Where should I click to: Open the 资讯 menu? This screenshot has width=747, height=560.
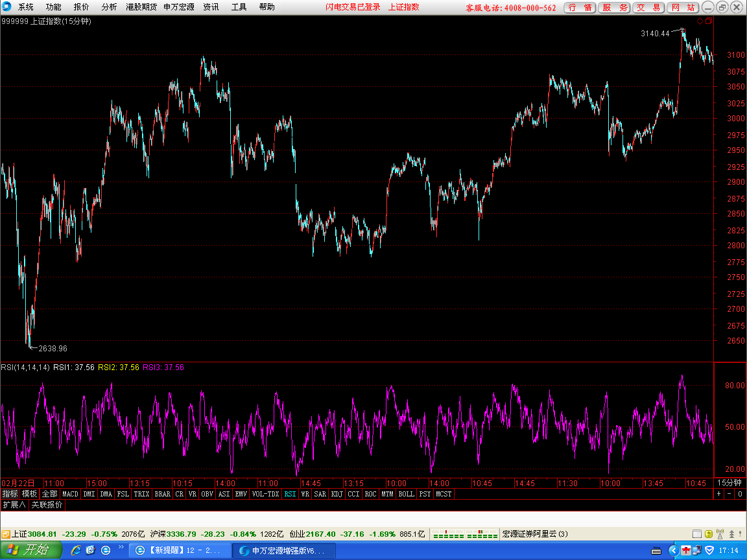pyautogui.click(x=211, y=7)
